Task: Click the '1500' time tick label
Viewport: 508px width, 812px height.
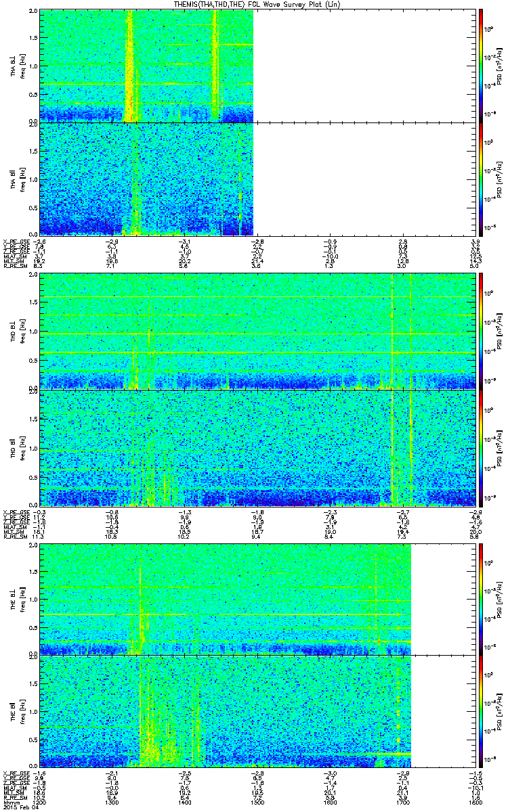Action: tap(257, 803)
